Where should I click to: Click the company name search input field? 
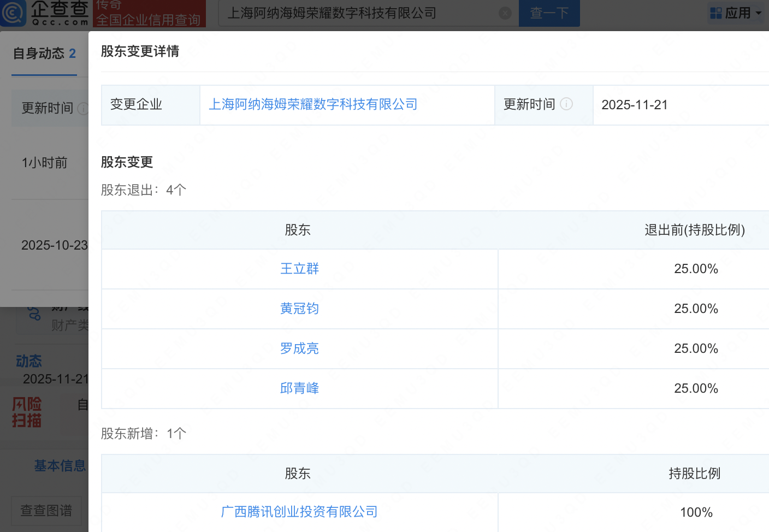click(360, 13)
